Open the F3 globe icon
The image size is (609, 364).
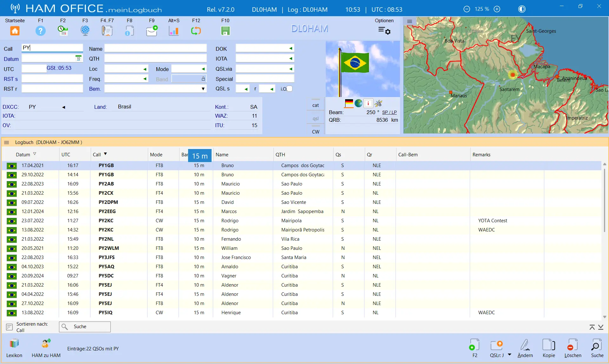pos(85,31)
